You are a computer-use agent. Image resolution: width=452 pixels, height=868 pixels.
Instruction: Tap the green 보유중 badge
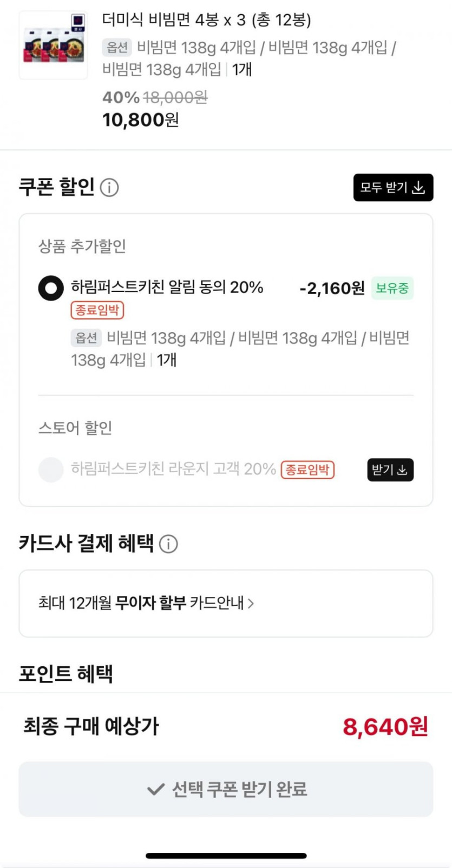point(392,288)
